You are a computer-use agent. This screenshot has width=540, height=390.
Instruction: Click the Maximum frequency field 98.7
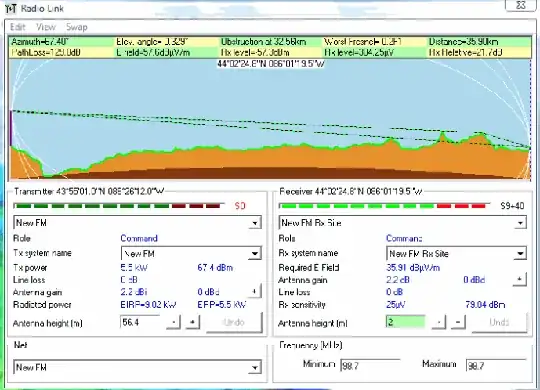(x=496, y=366)
